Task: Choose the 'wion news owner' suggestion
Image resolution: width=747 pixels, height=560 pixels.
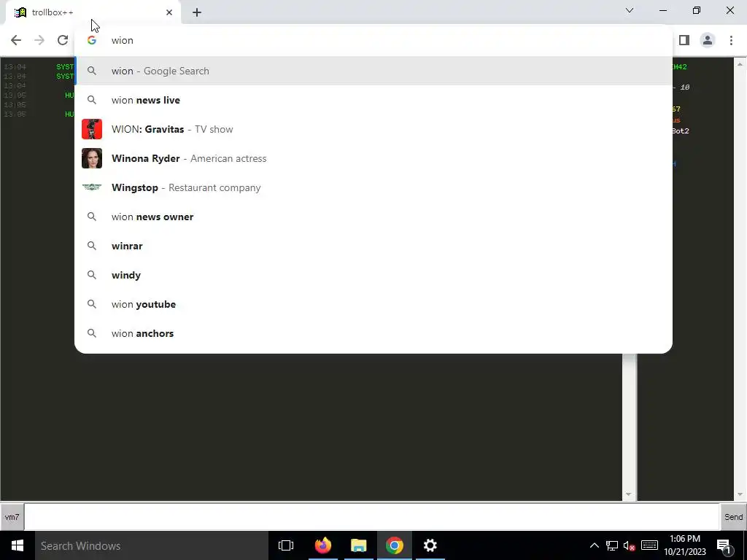Action: [x=373, y=217]
